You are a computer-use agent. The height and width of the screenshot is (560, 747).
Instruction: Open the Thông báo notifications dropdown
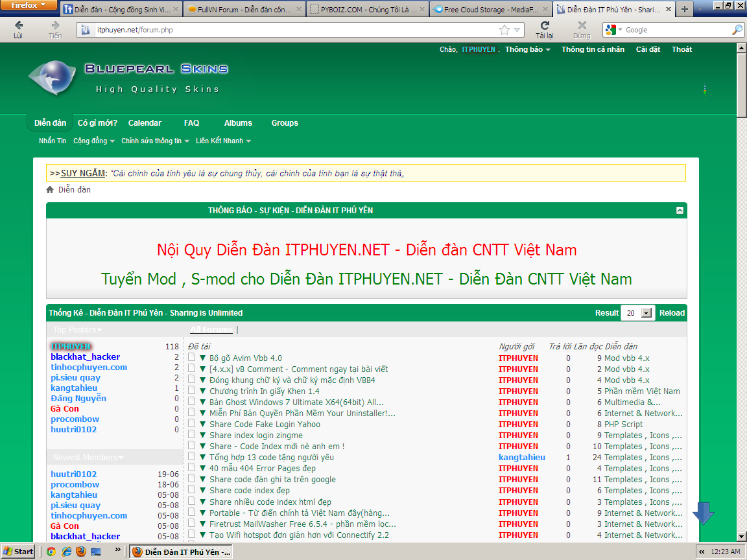point(528,49)
